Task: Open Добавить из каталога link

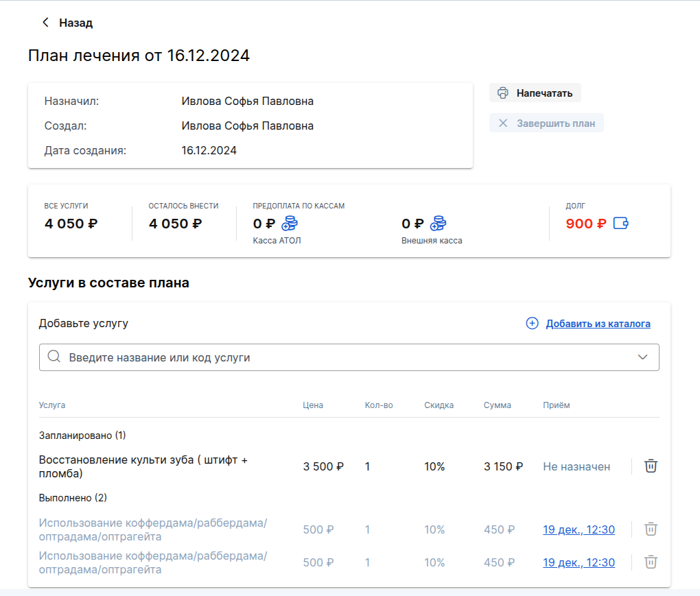Action: pos(598,324)
